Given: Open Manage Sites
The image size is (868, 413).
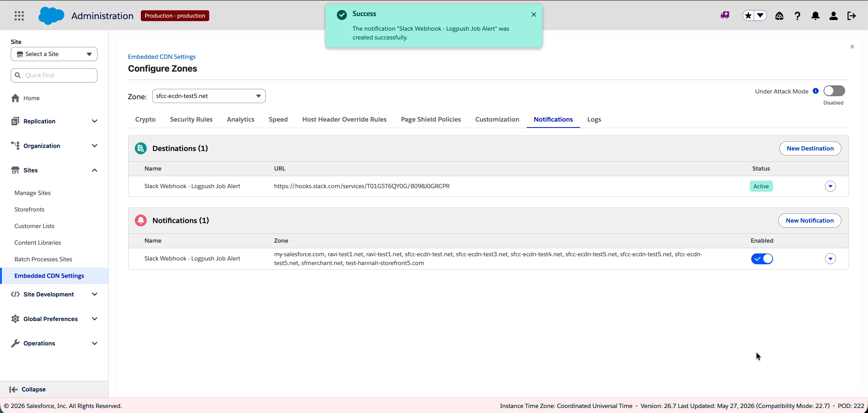Looking at the screenshot, I should [33, 193].
